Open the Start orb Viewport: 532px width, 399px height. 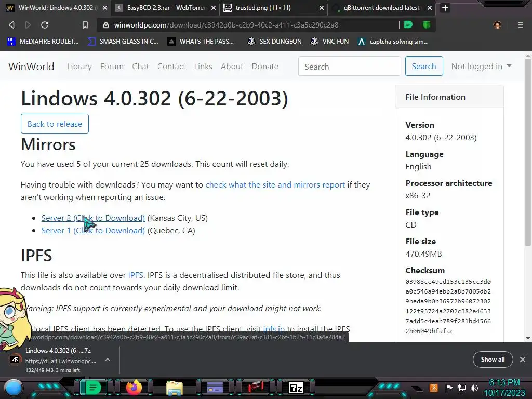click(x=14, y=388)
